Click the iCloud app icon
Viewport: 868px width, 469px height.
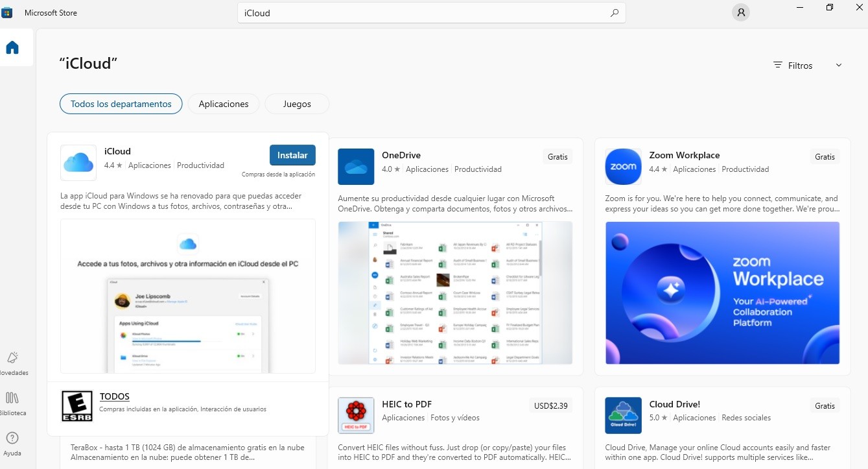[x=78, y=162]
